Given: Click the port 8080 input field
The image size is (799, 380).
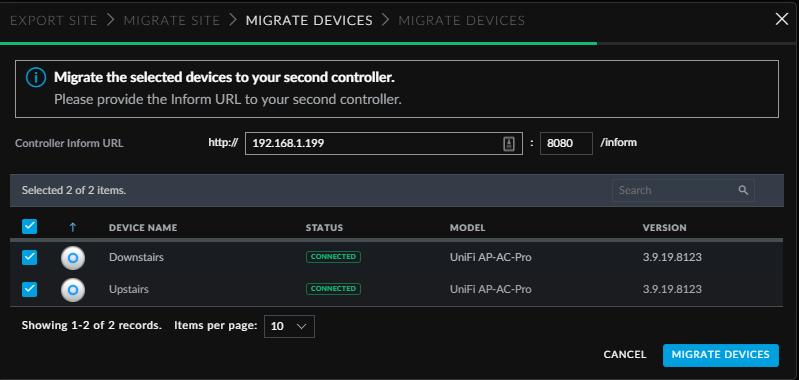Looking at the screenshot, I should point(566,144).
